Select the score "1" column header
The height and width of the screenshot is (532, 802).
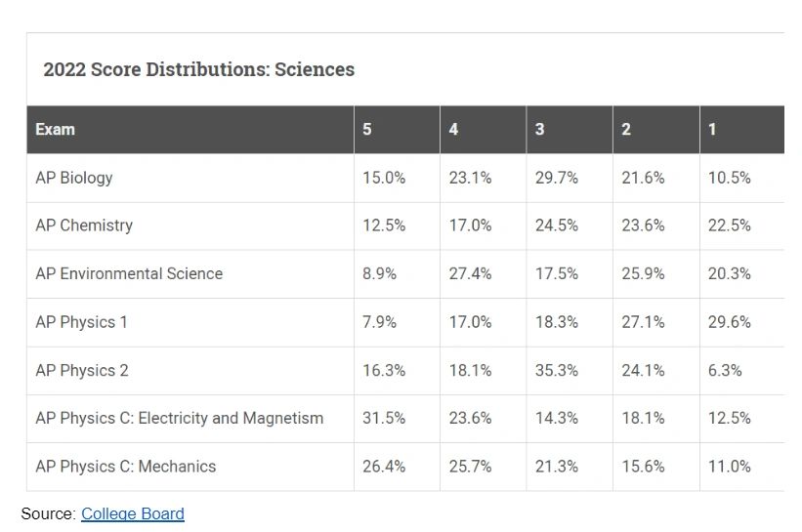coord(712,129)
